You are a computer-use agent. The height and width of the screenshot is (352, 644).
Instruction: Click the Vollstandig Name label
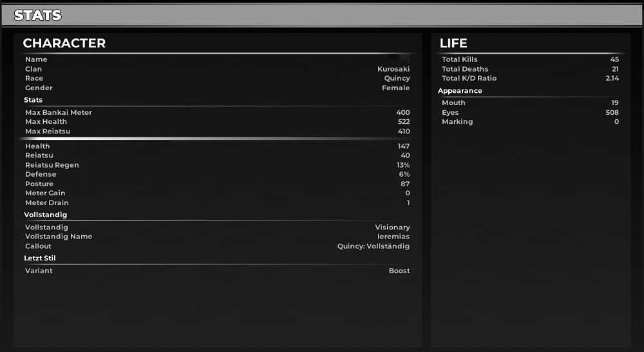pyautogui.click(x=59, y=237)
